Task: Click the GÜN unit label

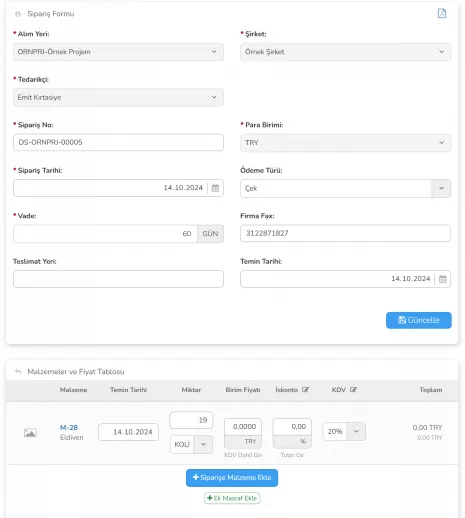Action: click(210, 234)
